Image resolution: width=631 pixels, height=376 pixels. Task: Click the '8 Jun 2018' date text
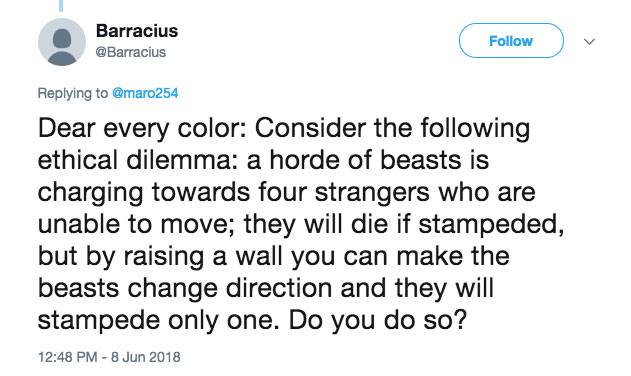146,357
